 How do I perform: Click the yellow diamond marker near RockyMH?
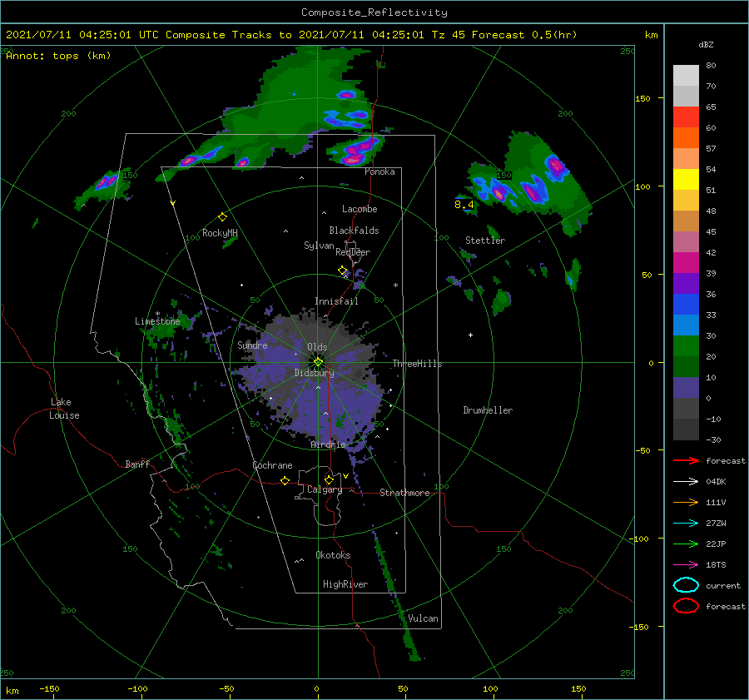pos(222,217)
